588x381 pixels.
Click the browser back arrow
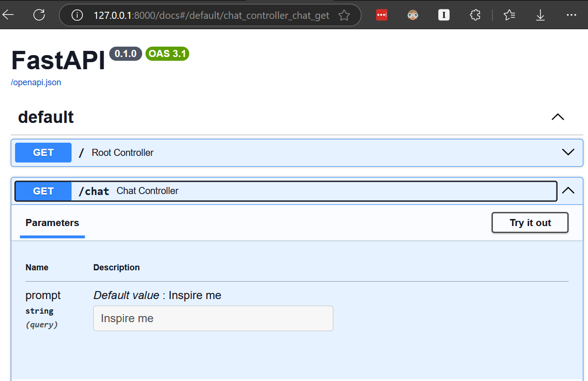coord(8,15)
